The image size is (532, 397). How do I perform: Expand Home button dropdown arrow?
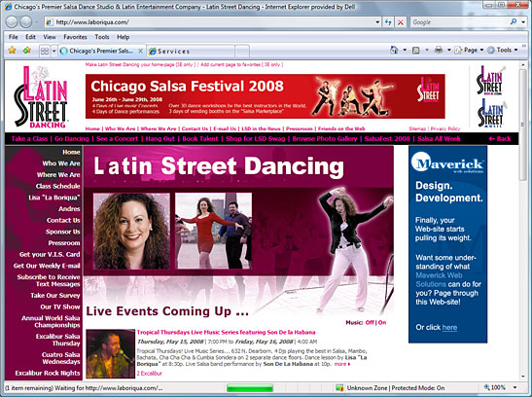point(405,51)
